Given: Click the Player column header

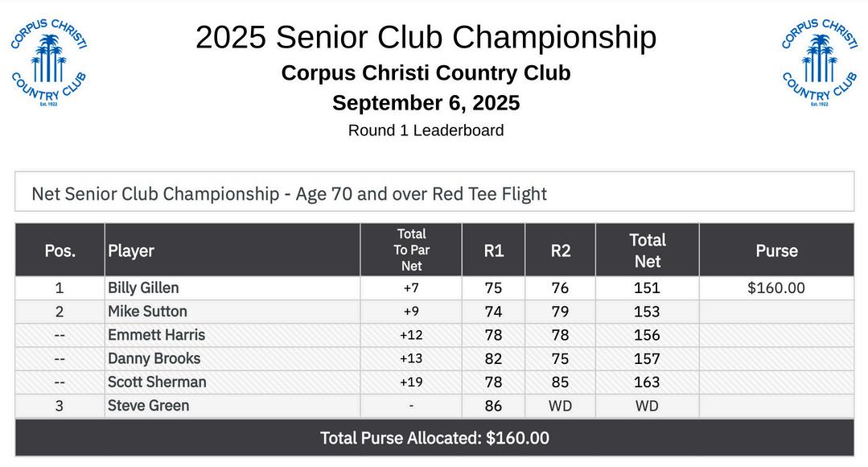Looking at the screenshot, I should click(x=131, y=250).
